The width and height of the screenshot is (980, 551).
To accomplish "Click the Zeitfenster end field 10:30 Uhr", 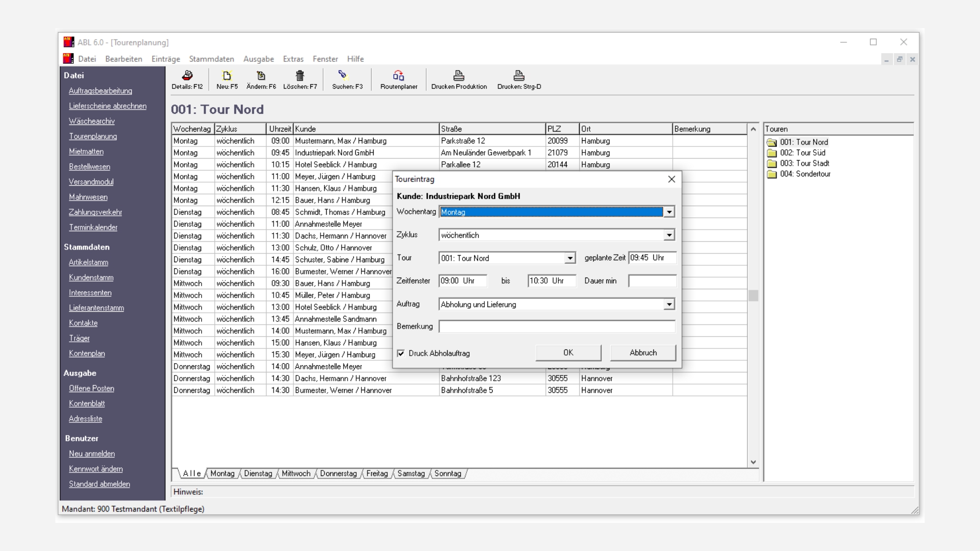I will pyautogui.click(x=552, y=281).
